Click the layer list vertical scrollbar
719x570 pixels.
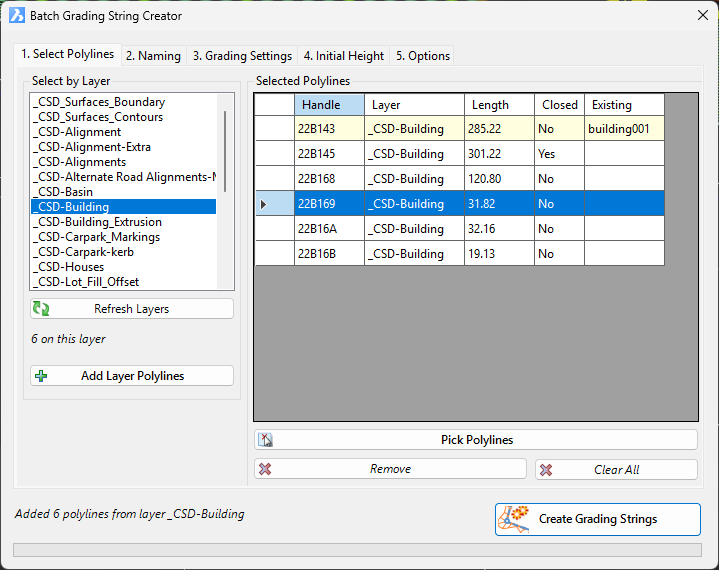click(225, 150)
